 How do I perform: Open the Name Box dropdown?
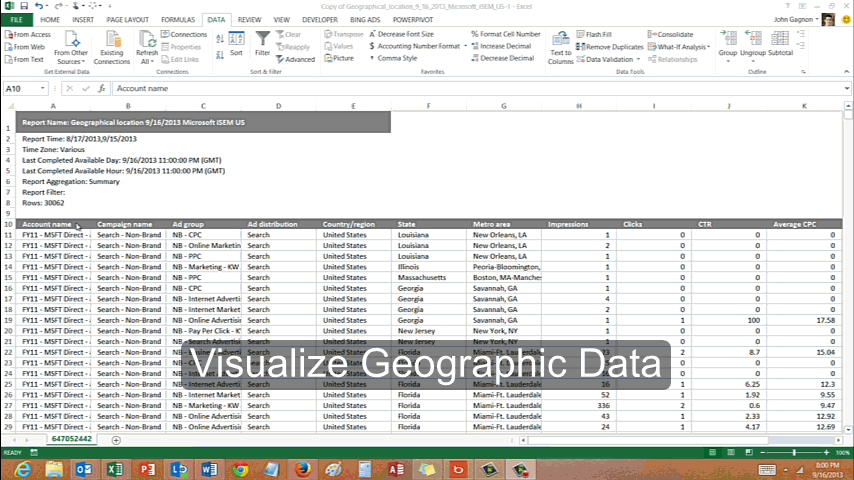42,88
